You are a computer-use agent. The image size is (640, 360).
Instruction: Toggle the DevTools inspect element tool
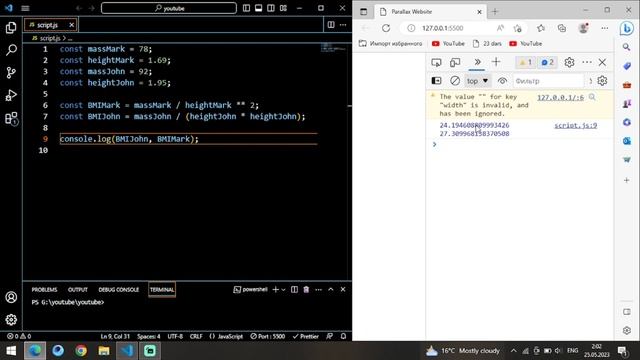[x=436, y=62]
